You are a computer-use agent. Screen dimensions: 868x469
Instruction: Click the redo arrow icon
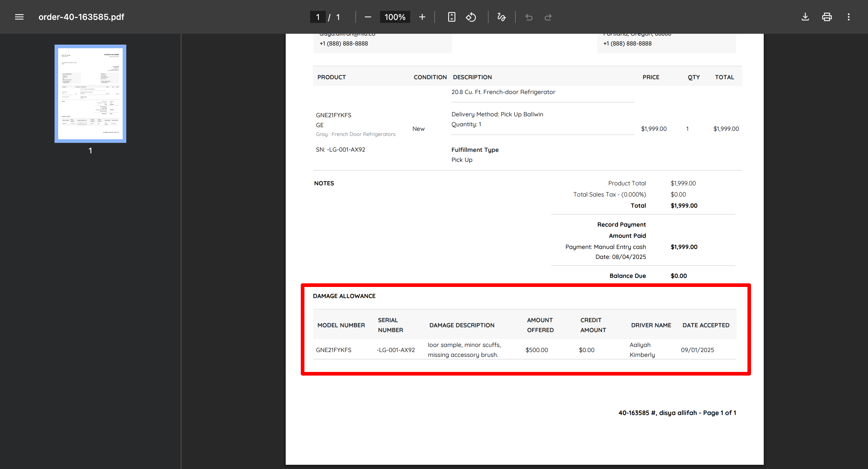point(548,17)
